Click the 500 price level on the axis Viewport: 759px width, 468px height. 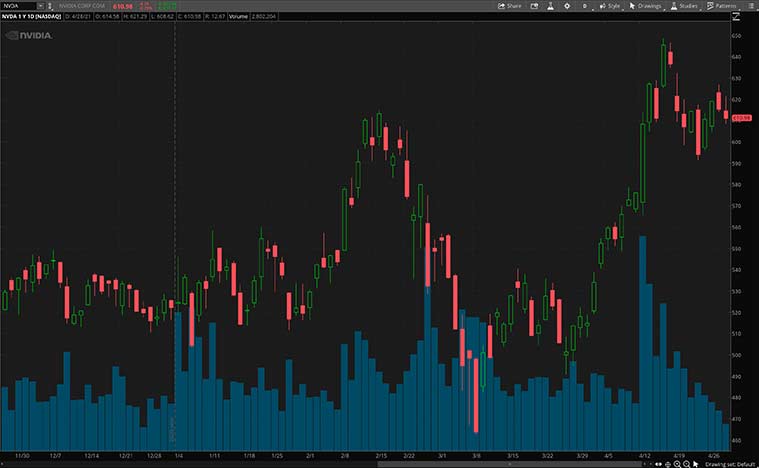pyautogui.click(x=736, y=355)
